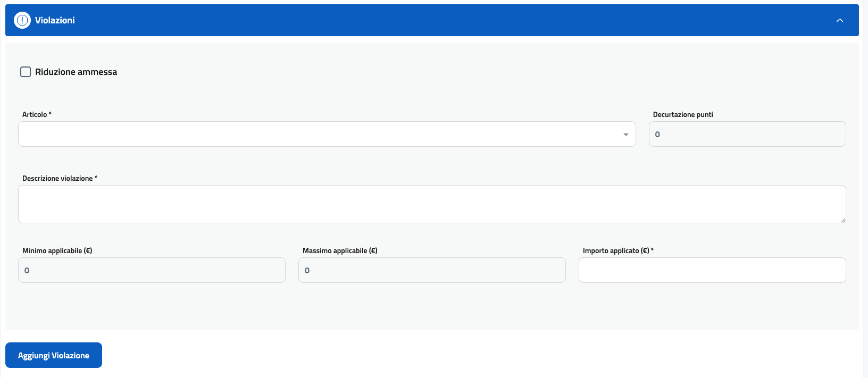Click the Decurtazione punti field
868x378 pixels.
pyautogui.click(x=747, y=134)
